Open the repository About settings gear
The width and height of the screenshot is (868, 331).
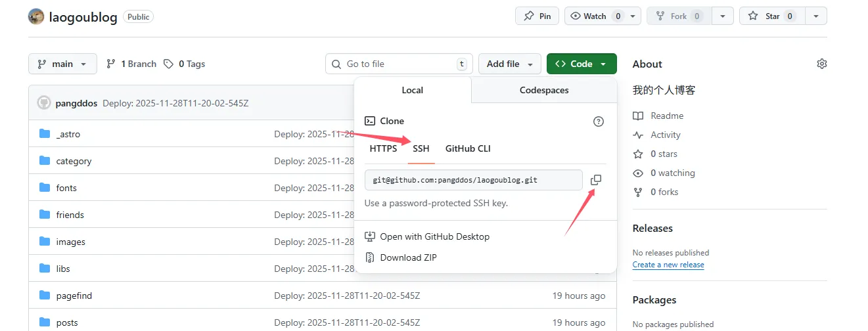(x=821, y=64)
